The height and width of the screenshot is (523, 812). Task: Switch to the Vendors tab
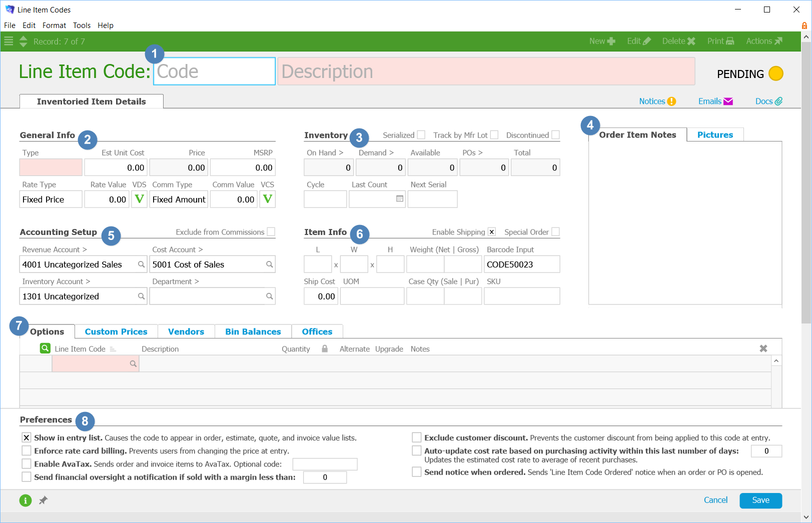click(x=186, y=331)
